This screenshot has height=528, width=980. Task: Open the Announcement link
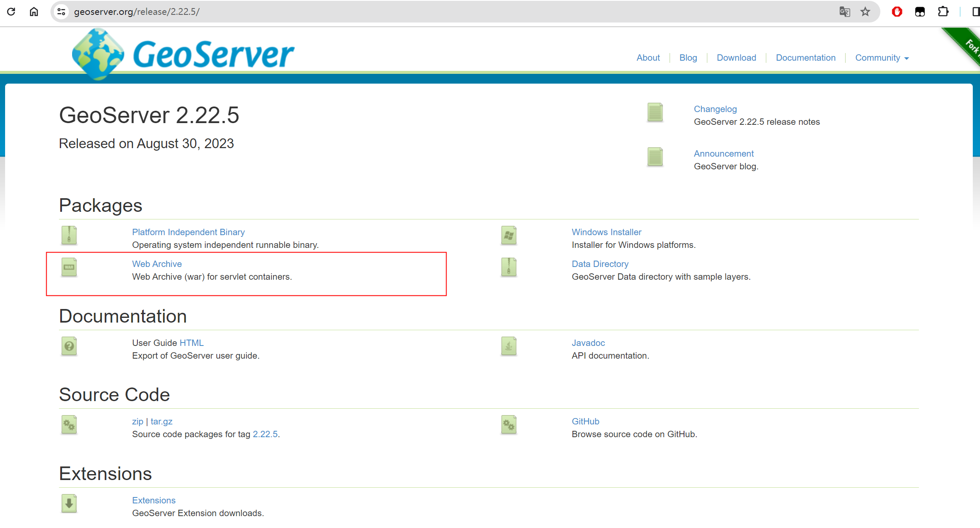[723, 154]
